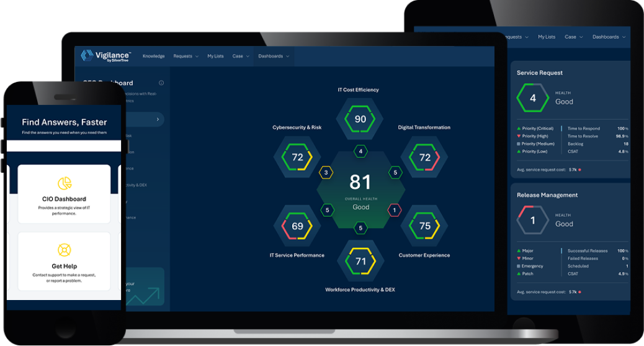Image resolution: width=644 pixels, height=346 pixels.
Task: Click the Priority (Low) row on tablet
Action: tap(532, 152)
